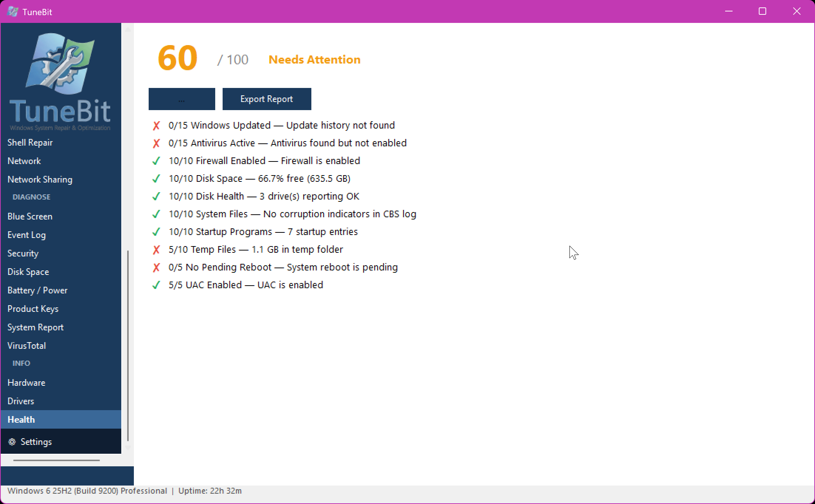Click the sidebar scroll down arrow
The height and width of the screenshot is (504, 815).
[128, 448]
